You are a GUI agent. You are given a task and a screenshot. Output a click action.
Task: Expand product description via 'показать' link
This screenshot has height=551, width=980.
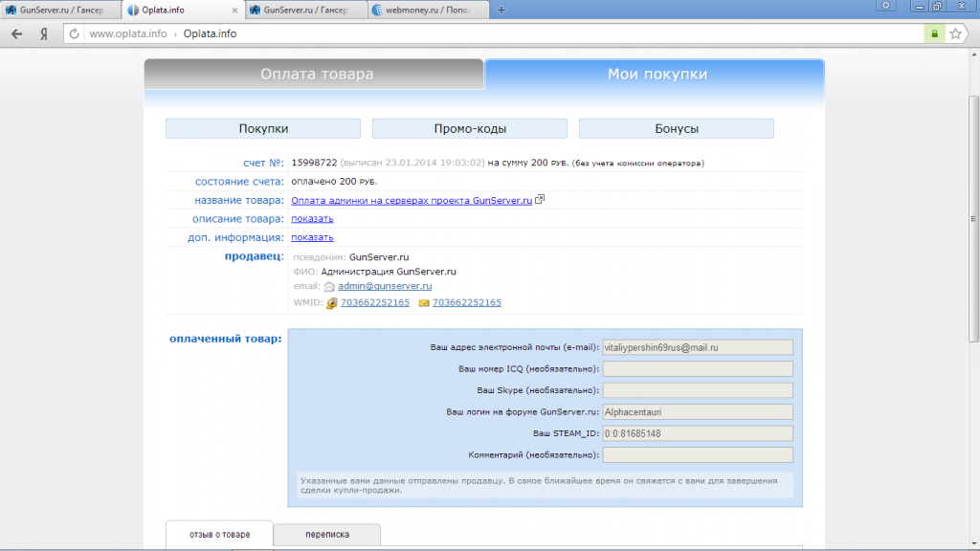click(312, 219)
